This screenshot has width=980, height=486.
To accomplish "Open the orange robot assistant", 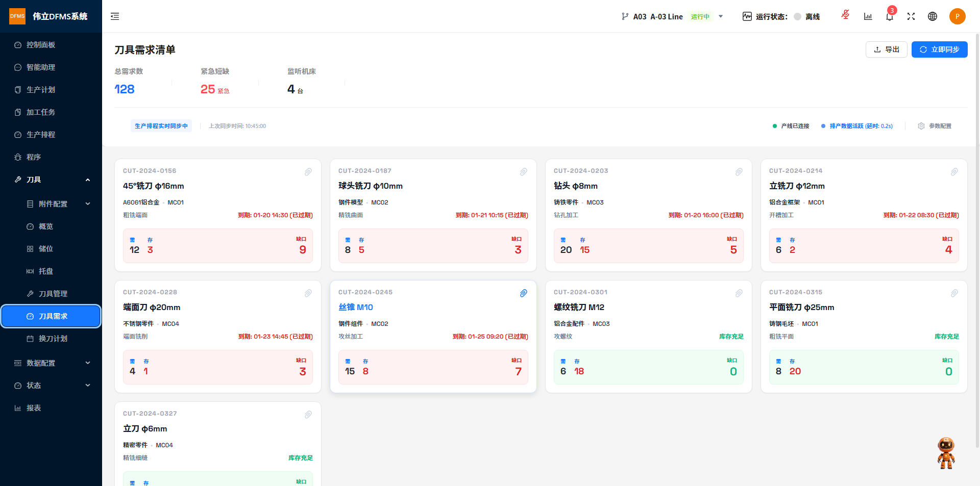I will click(x=946, y=453).
